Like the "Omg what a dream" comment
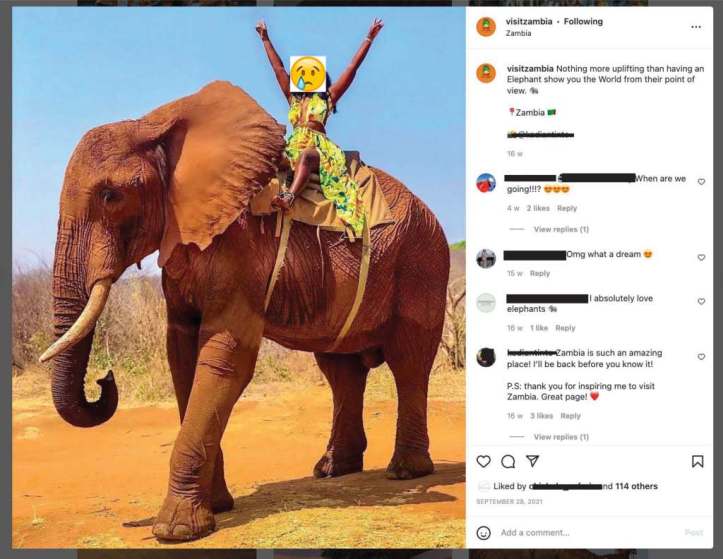The image size is (723, 559). (x=701, y=257)
